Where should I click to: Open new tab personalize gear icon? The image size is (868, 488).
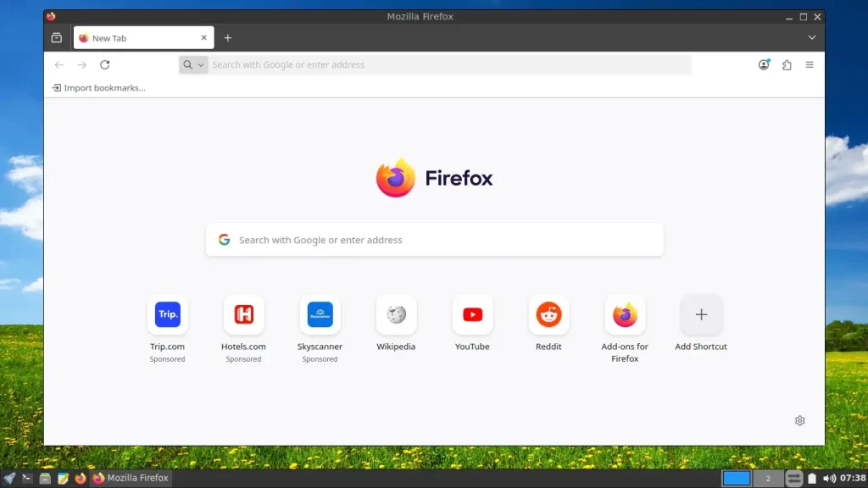(x=800, y=420)
